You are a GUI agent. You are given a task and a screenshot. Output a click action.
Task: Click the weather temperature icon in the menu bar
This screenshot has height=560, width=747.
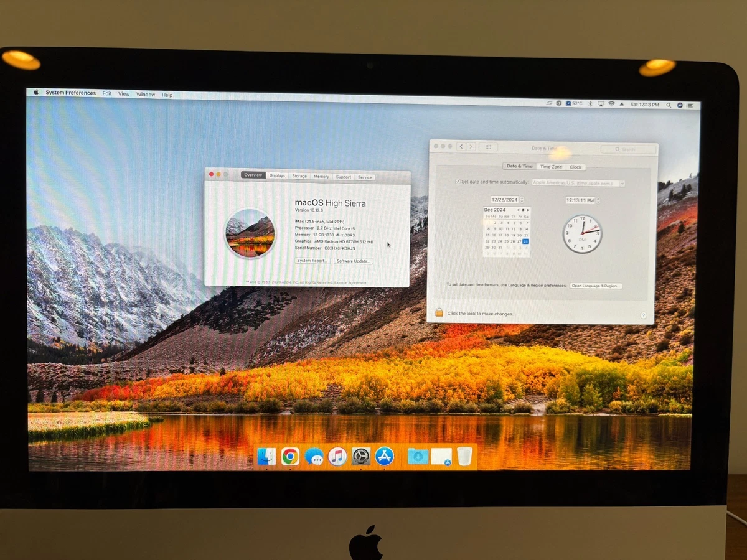pos(568,104)
